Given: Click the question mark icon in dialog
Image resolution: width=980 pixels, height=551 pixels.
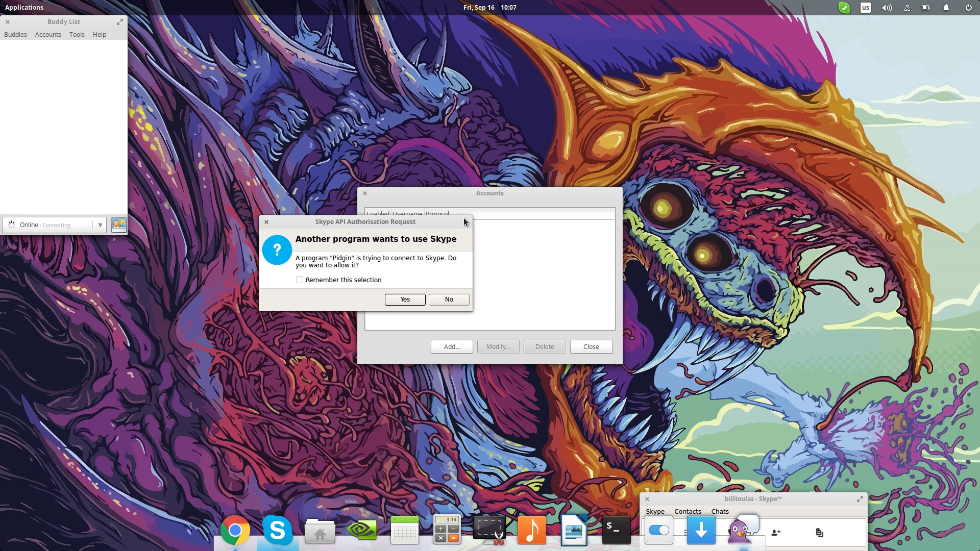Looking at the screenshot, I should [x=277, y=249].
